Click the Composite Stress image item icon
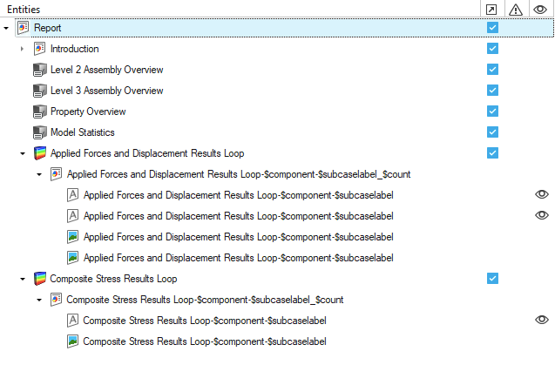Screen dimensions: 555x392 73,341
